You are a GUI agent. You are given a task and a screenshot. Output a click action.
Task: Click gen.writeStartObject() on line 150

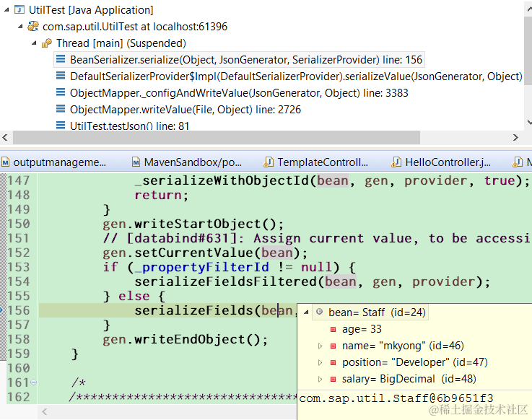point(193,224)
